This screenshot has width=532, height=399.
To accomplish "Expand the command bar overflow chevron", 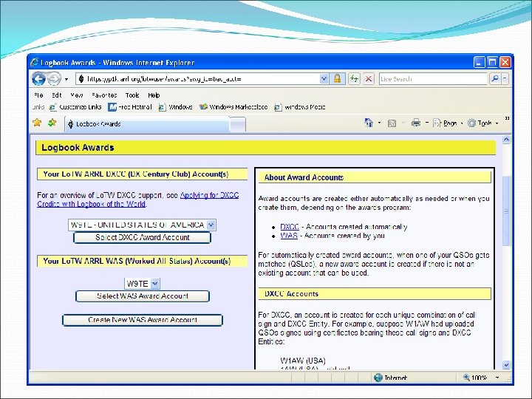I will (x=507, y=119).
